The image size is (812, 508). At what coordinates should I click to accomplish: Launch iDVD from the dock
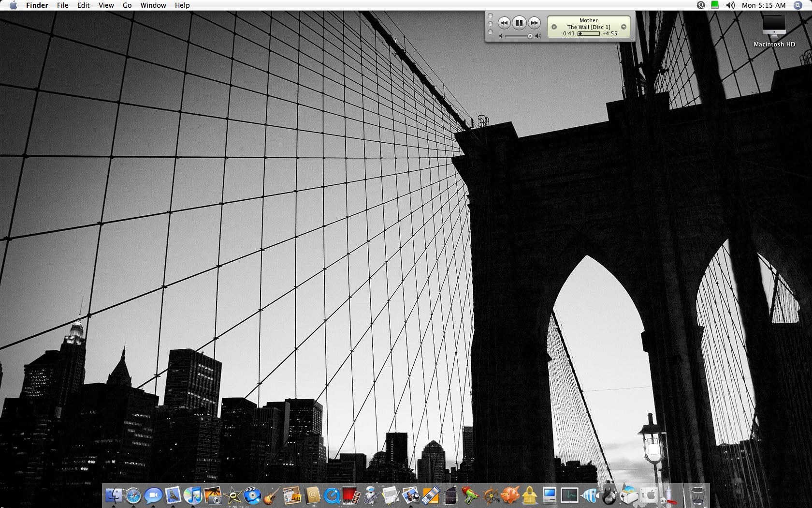tap(253, 495)
